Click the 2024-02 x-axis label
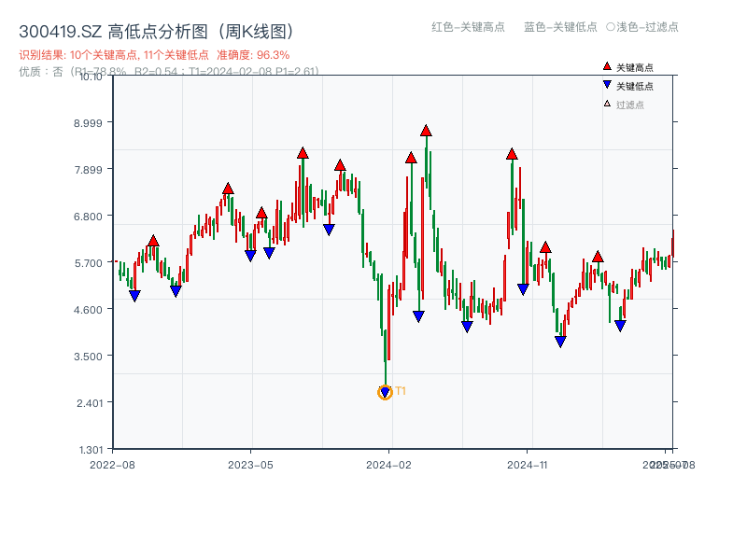The height and width of the screenshot is (560, 747). tap(388, 465)
